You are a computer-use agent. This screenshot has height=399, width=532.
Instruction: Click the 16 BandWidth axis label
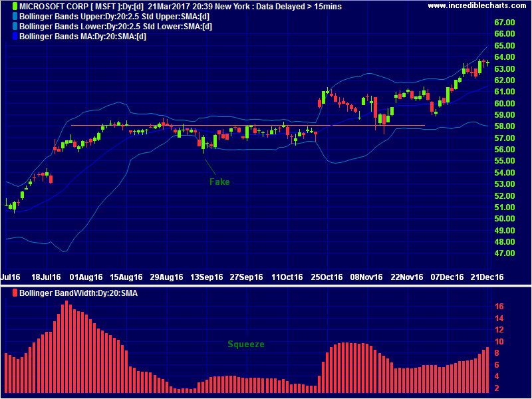click(x=499, y=307)
